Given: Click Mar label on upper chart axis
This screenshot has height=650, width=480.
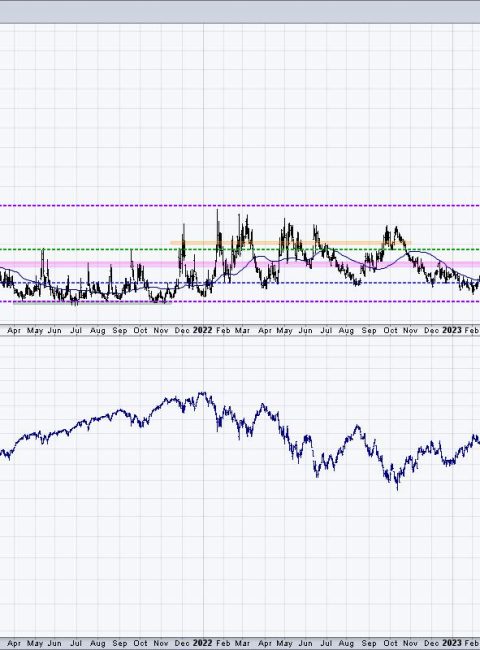Looking at the screenshot, I should click(242, 330).
